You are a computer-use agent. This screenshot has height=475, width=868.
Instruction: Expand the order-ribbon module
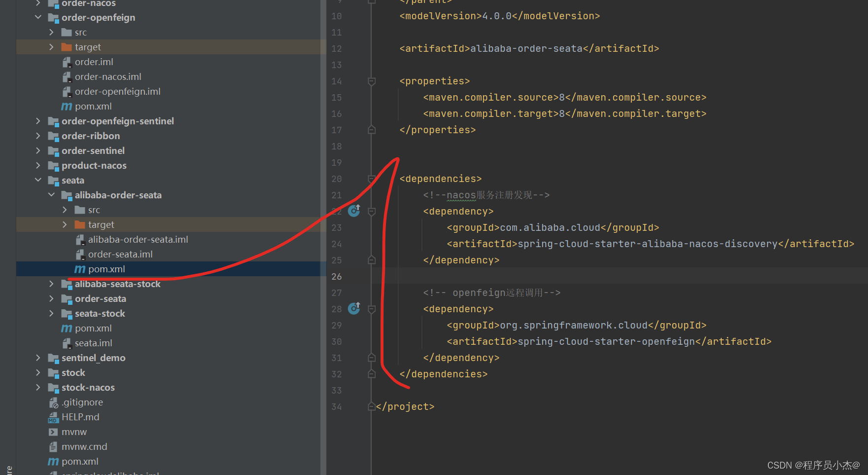(38, 136)
